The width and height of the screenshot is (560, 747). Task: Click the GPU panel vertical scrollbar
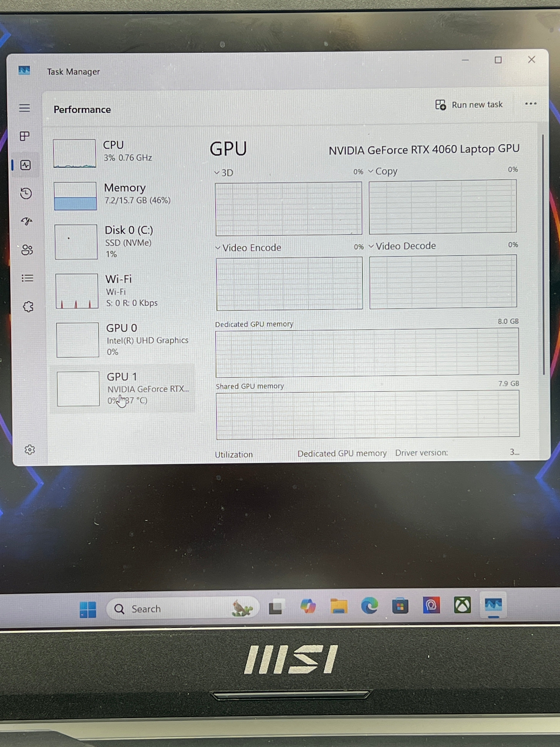[x=543, y=255]
